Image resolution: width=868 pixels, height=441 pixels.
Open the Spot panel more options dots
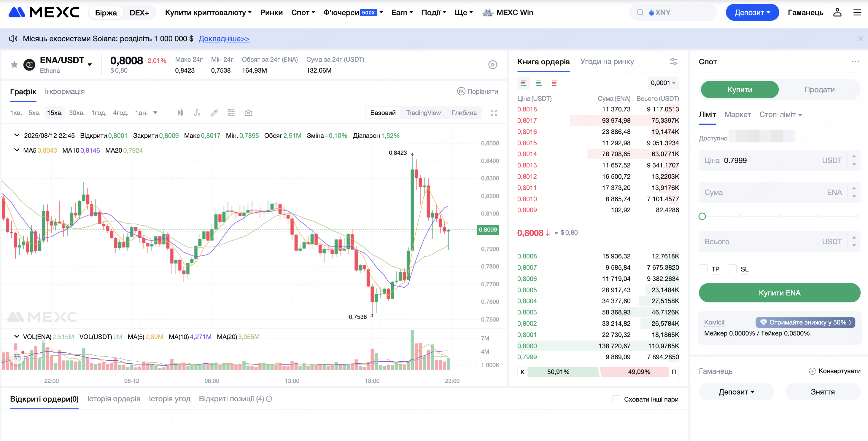pyautogui.click(x=855, y=62)
